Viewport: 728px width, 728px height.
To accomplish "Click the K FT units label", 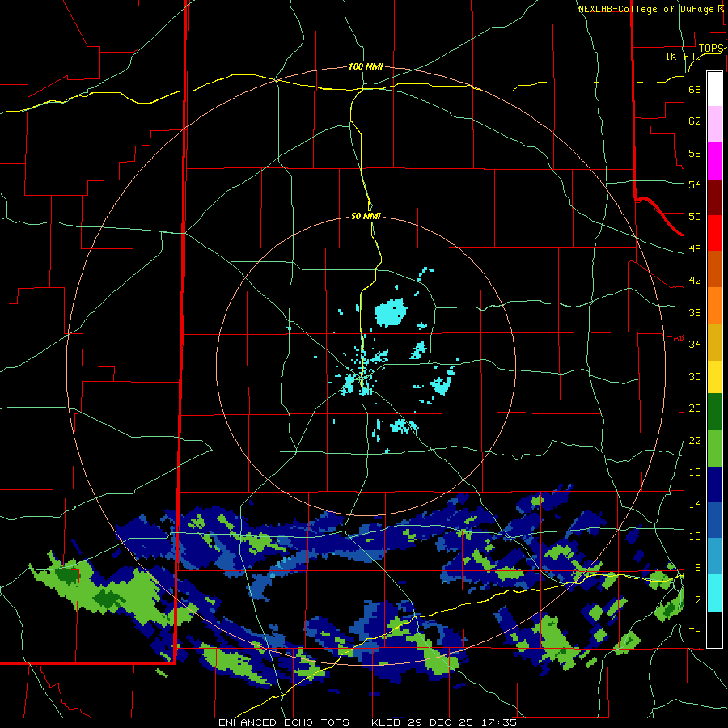I will pyautogui.click(x=684, y=57).
